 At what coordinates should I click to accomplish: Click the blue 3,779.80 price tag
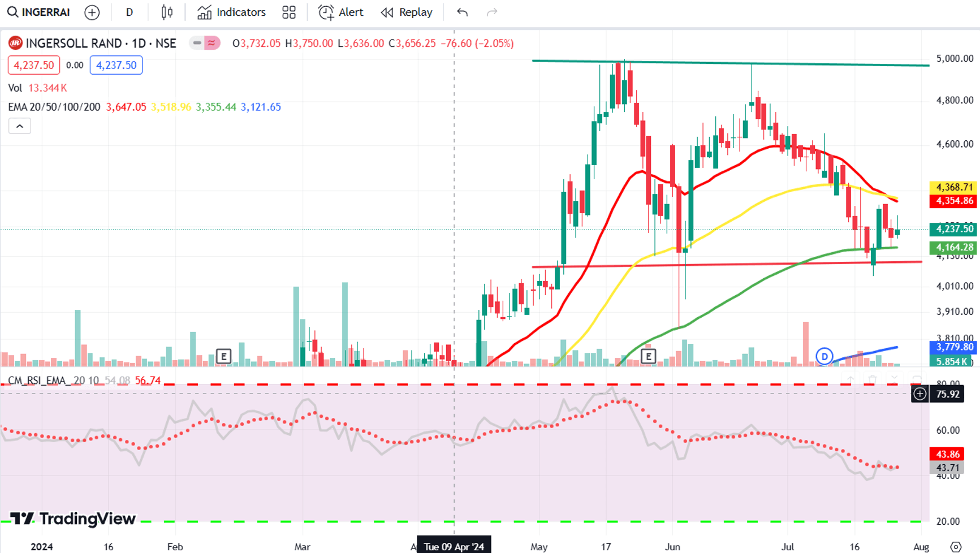click(953, 347)
